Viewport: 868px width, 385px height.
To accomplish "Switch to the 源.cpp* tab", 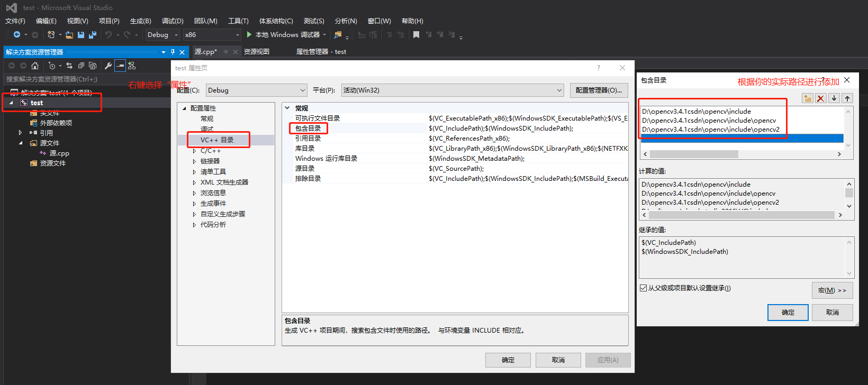I will 206,52.
